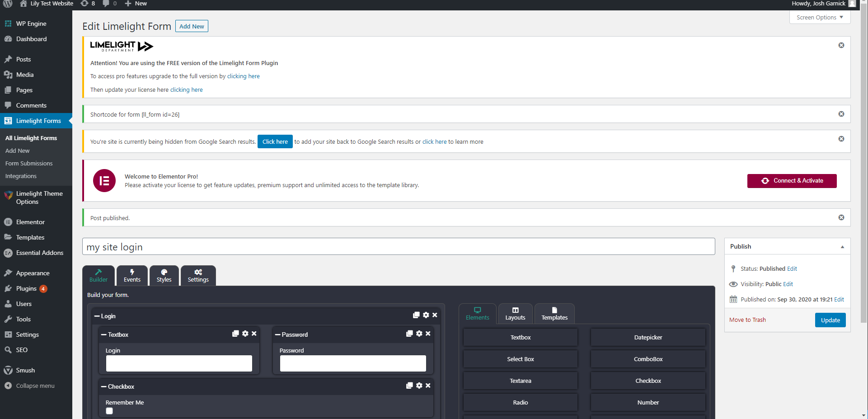Delete the Checkbox element with X icon
Screen dimensions: 868x419
(x=428, y=386)
